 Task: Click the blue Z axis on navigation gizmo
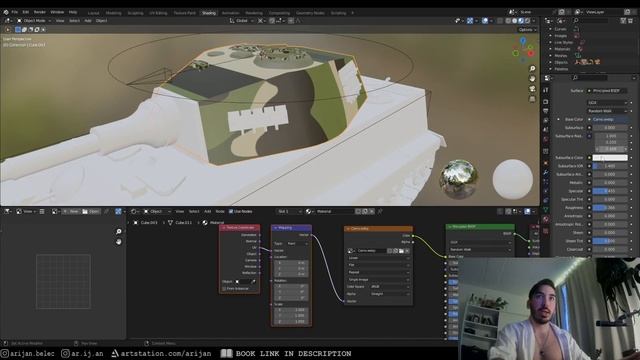[523, 41]
